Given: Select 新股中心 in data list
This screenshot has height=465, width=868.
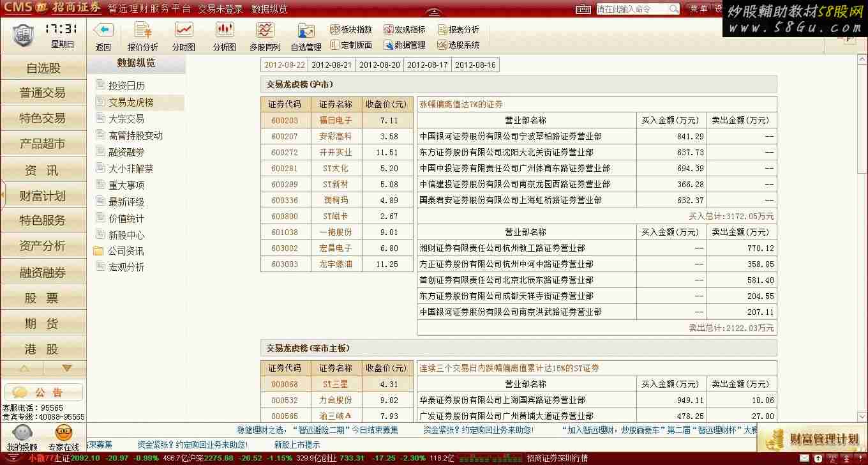Looking at the screenshot, I should (x=126, y=235).
